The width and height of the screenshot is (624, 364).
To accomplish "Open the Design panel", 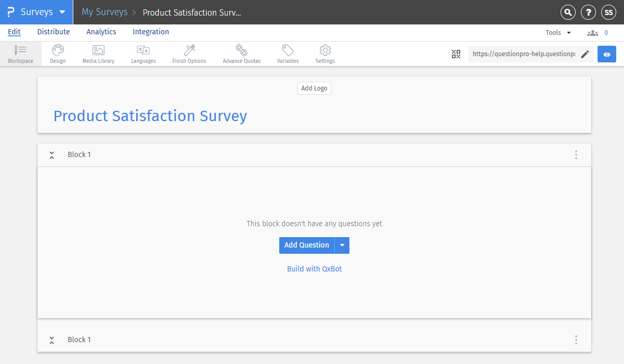I will tap(58, 54).
